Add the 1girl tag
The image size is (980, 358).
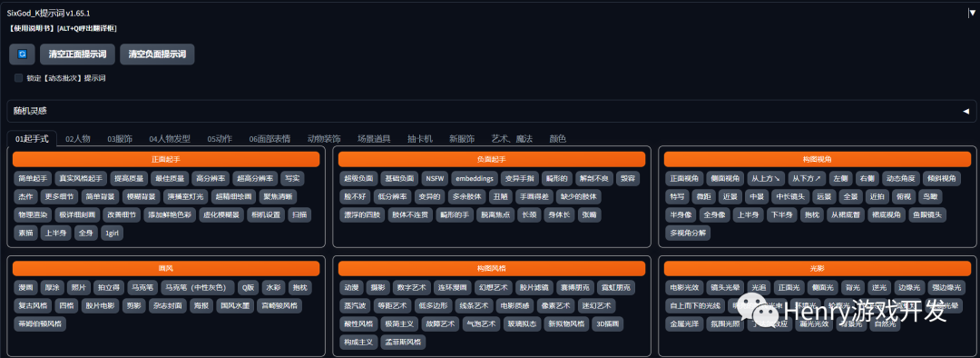pos(112,233)
